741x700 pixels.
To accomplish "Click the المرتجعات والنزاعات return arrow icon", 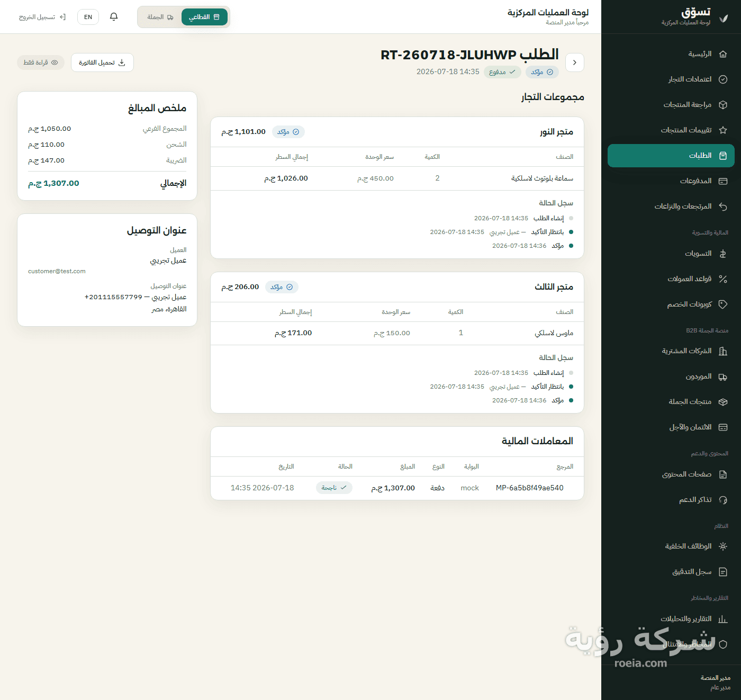I will tap(723, 207).
